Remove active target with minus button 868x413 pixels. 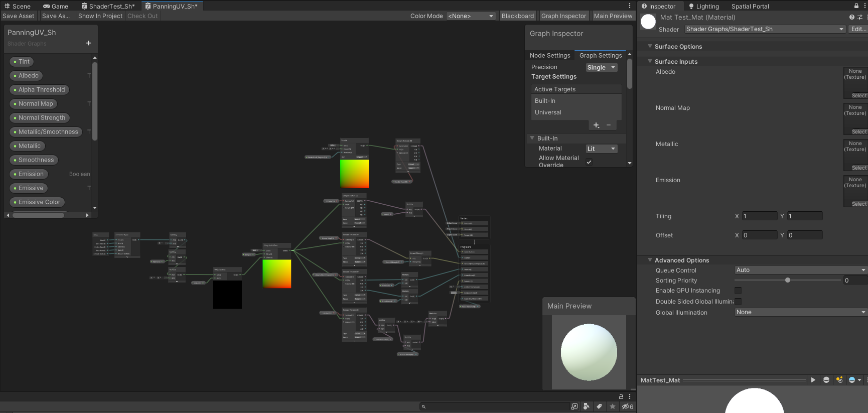pyautogui.click(x=609, y=125)
